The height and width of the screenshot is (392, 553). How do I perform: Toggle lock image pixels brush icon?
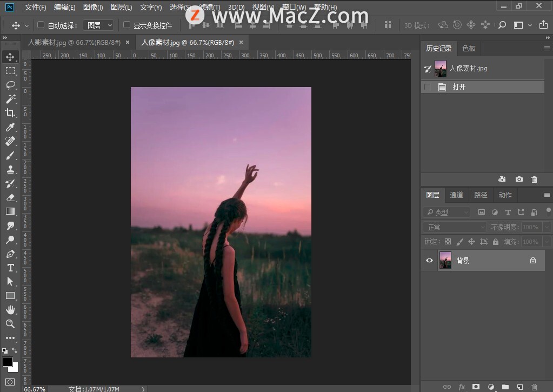tap(460, 242)
